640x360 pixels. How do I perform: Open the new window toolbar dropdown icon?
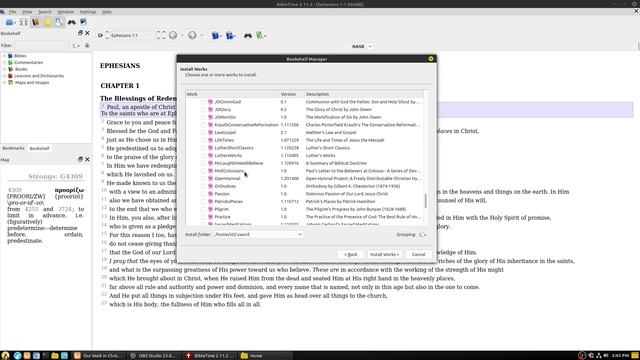[x=10, y=22]
